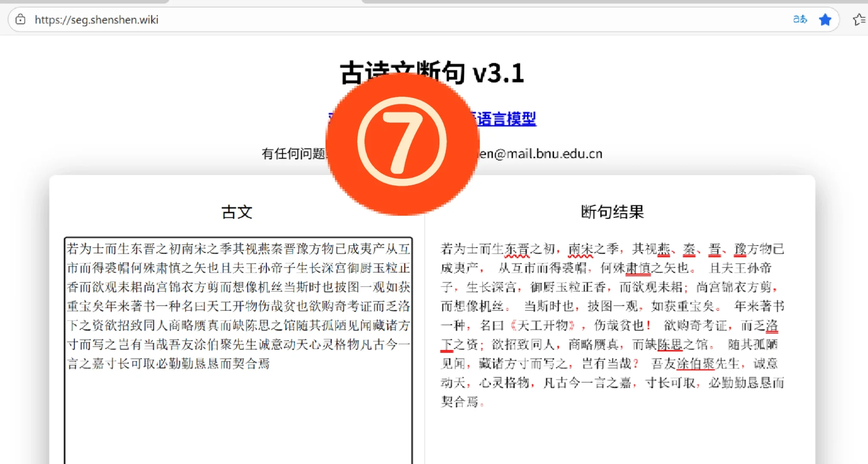The height and width of the screenshot is (464, 868).
Task: Click the underlined name 肃慎 in results
Action: pyautogui.click(x=638, y=268)
